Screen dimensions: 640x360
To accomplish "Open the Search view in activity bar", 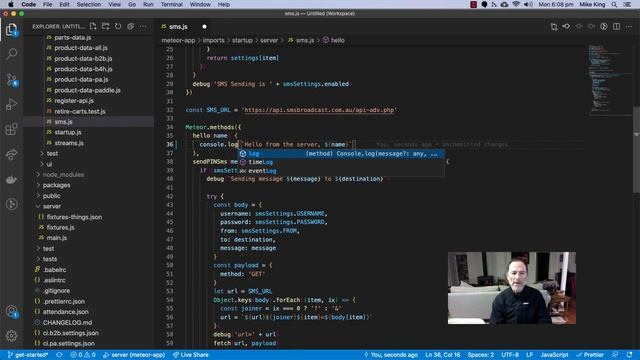I will tap(11, 54).
